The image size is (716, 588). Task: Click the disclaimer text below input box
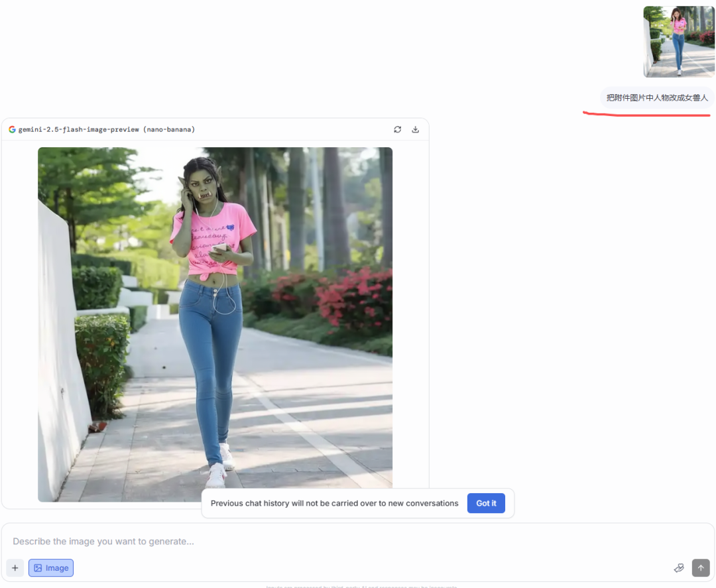[361, 586]
